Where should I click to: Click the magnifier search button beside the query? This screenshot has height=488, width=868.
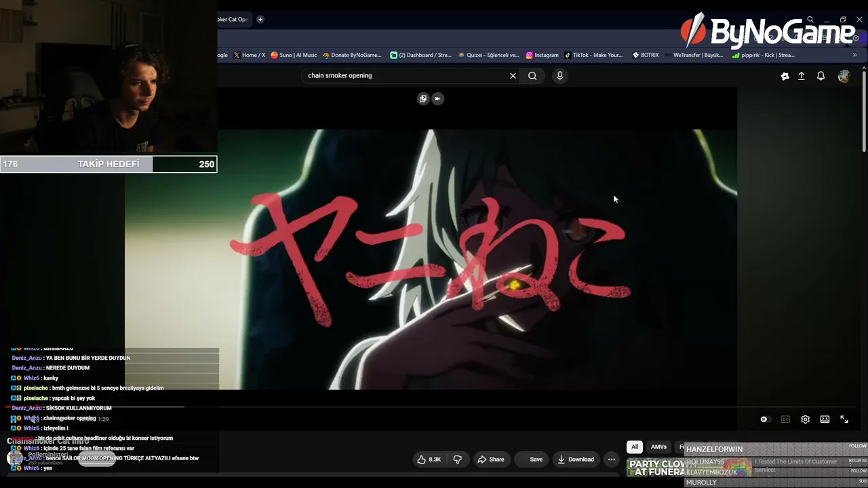[x=532, y=76]
